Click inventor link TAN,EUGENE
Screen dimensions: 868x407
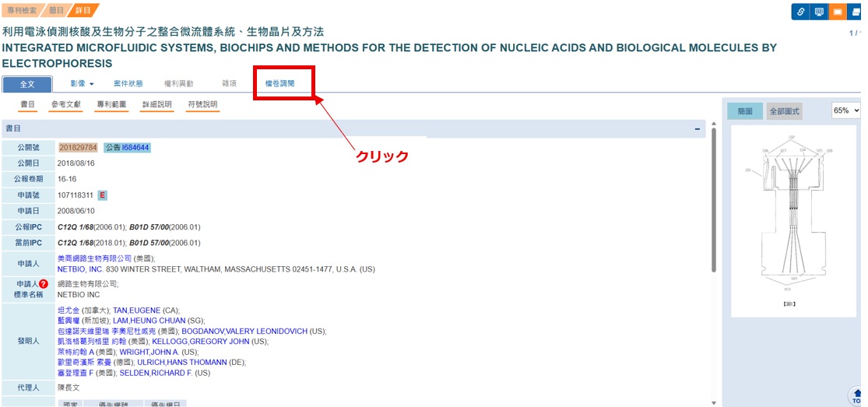pyautogui.click(x=136, y=311)
